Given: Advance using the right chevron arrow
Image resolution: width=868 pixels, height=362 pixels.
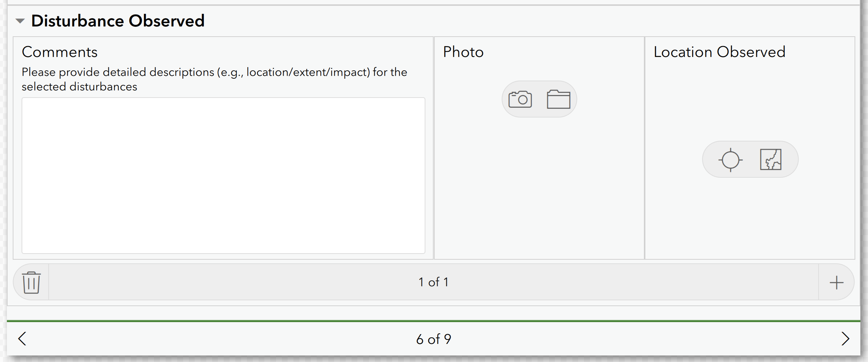Looking at the screenshot, I should click(846, 338).
